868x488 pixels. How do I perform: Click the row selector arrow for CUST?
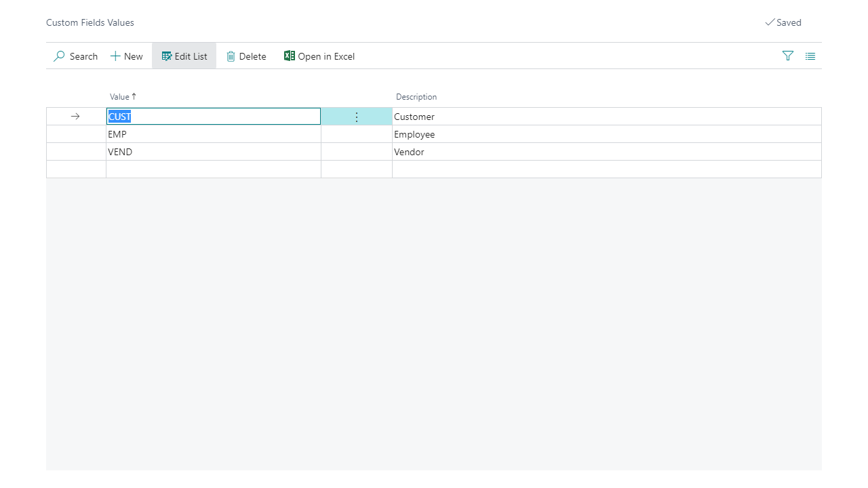(x=75, y=117)
